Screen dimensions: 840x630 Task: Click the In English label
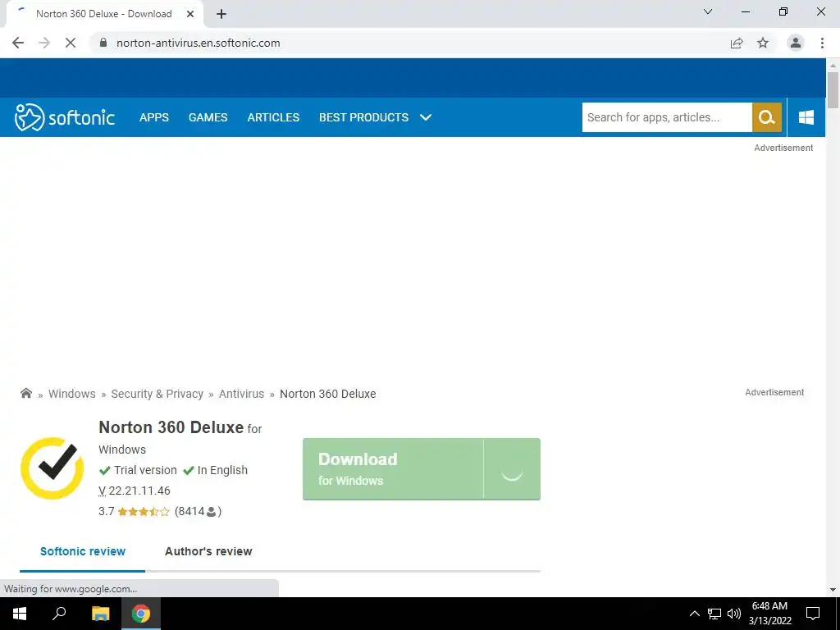[x=222, y=470]
